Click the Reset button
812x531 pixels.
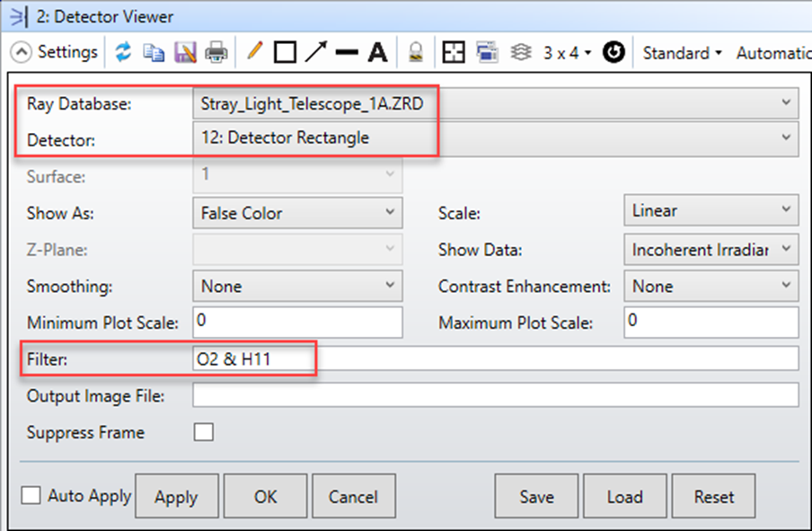tap(714, 497)
